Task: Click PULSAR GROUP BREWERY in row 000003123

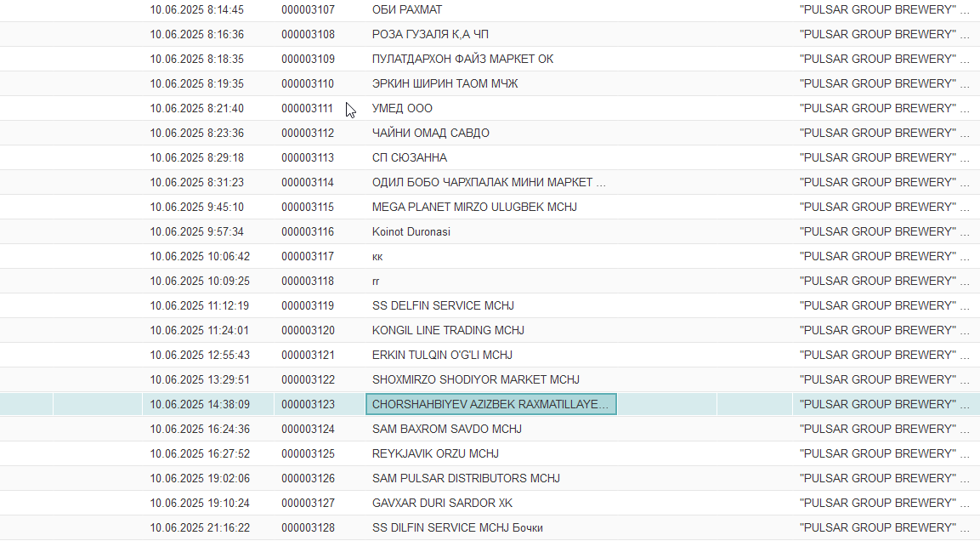Action: tap(884, 405)
